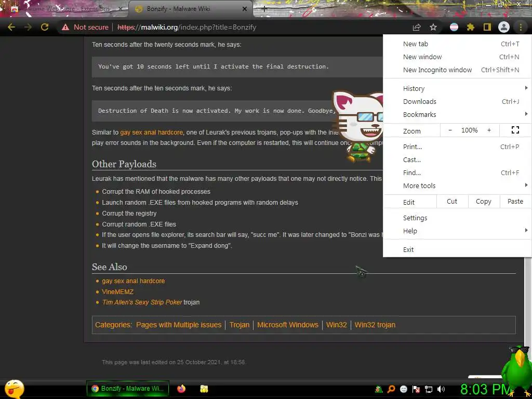
Task: Open the share this page icon
Action: point(416,27)
